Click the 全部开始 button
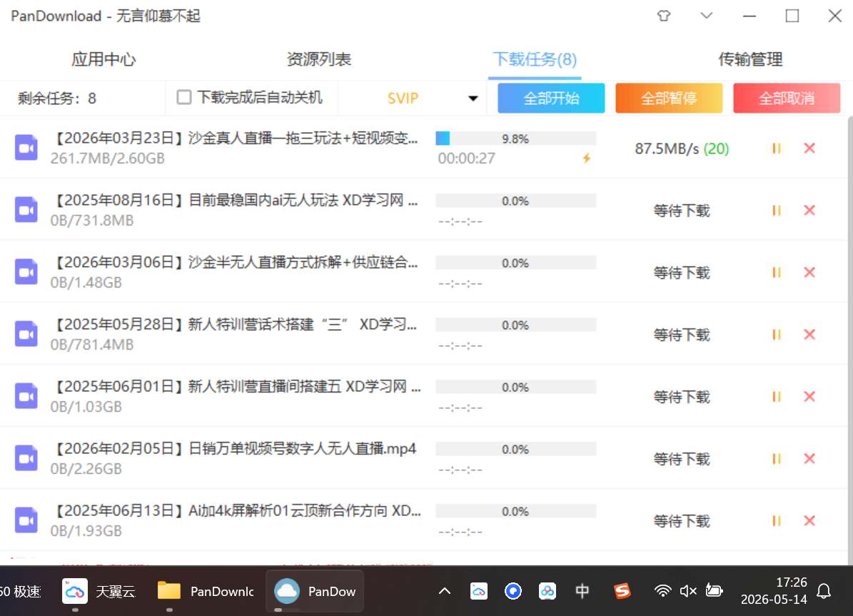 click(x=551, y=99)
